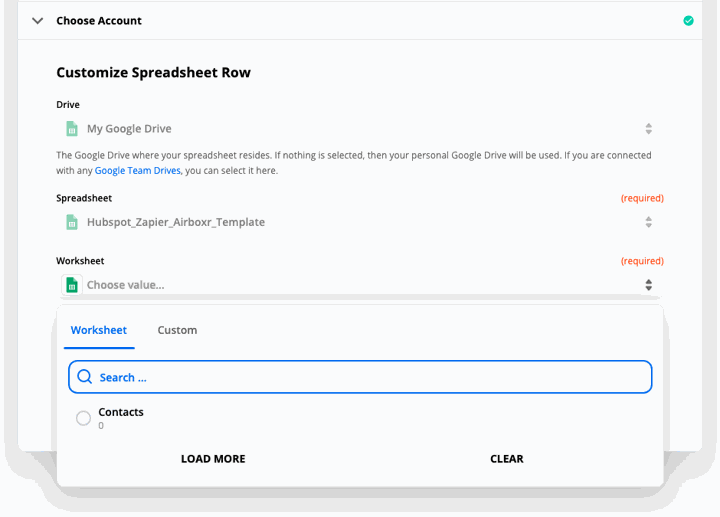
Task: Click the magnifier icon in the search box
Action: tap(84, 377)
